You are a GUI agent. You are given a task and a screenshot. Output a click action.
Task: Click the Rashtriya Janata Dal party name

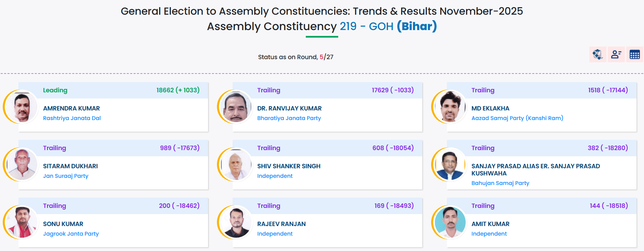(x=72, y=118)
